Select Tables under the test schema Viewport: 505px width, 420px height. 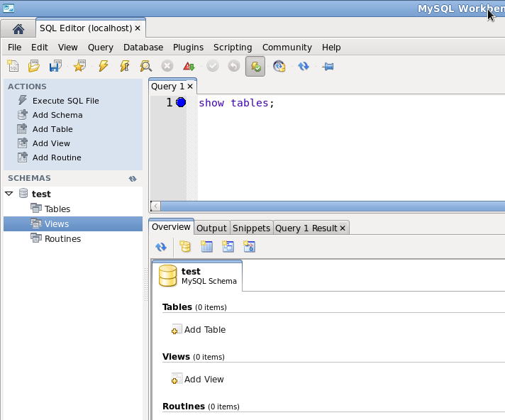pos(57,209)
